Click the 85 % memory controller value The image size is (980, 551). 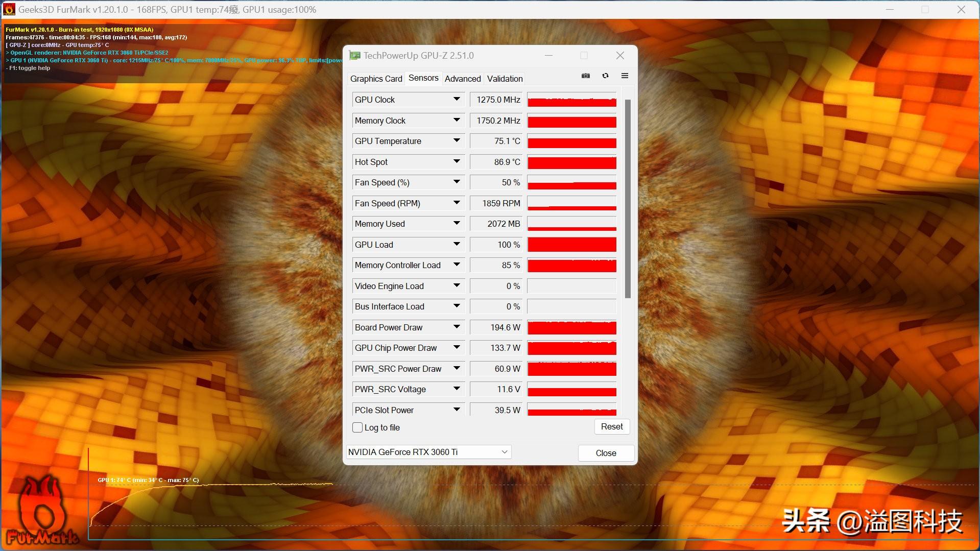click(496, 265)
